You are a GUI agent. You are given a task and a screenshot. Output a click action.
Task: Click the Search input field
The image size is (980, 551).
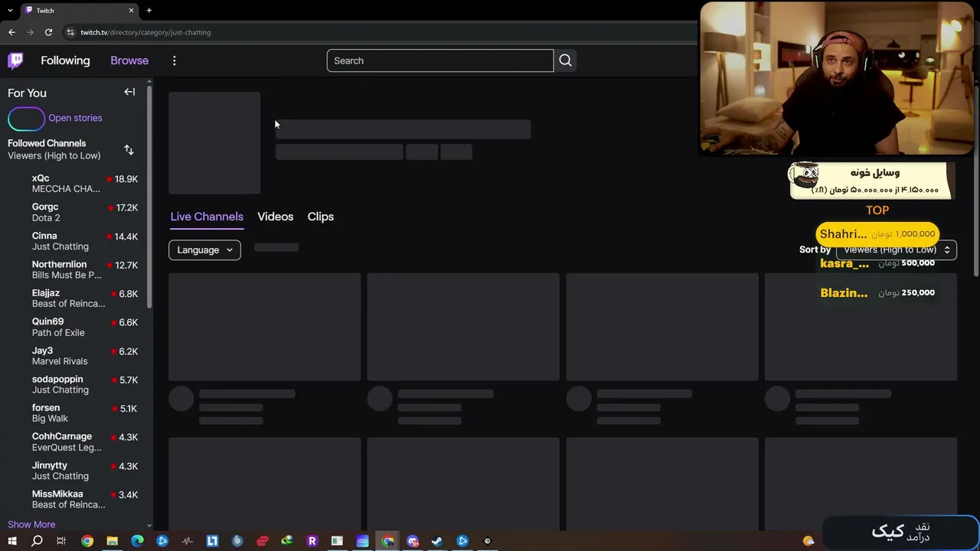pyautogui.click(x=440, y=60)
